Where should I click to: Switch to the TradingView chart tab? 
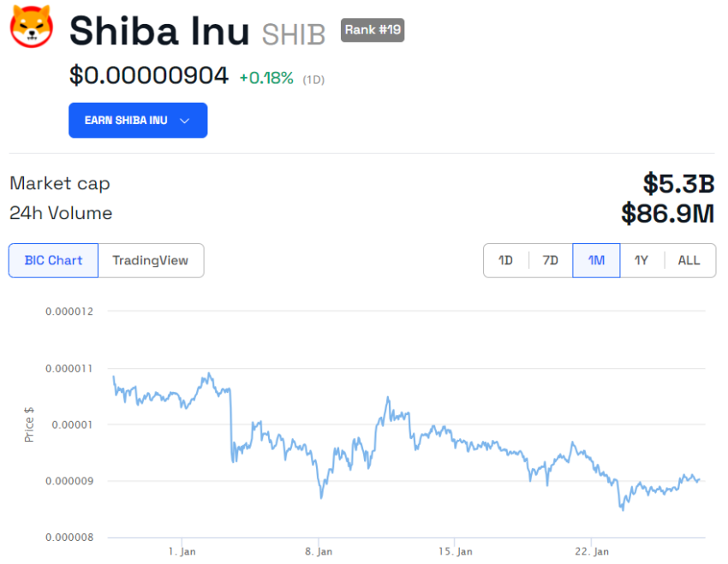[151, 260]
